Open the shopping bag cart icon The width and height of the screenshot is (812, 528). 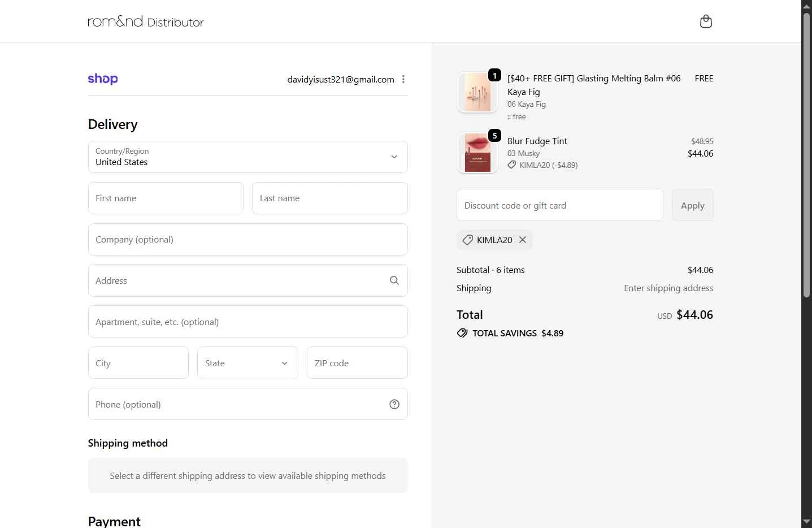706,21
